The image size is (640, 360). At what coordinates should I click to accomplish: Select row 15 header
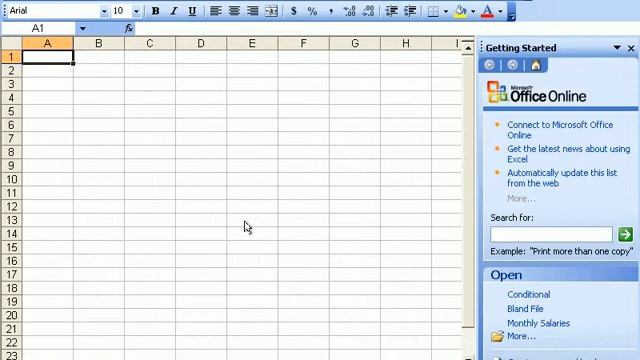(x=11, y=247)
